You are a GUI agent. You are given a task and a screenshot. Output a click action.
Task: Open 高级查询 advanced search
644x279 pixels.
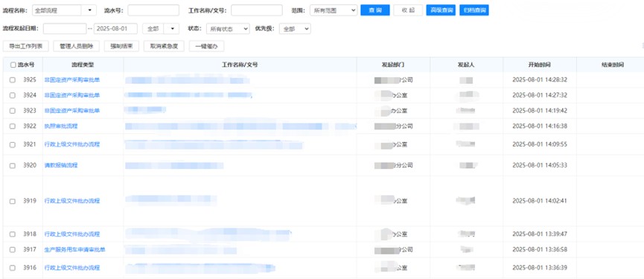(441, 10)
